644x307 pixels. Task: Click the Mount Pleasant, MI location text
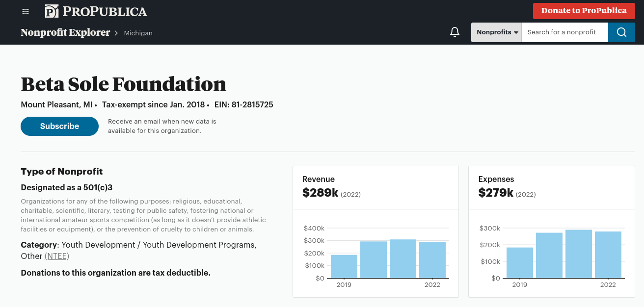[x=56, y=104]
